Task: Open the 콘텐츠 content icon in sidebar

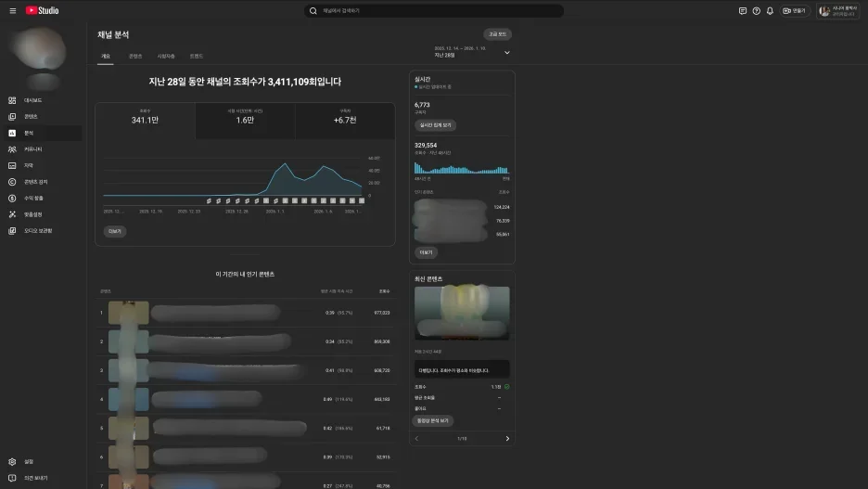Action: point(12,117)
